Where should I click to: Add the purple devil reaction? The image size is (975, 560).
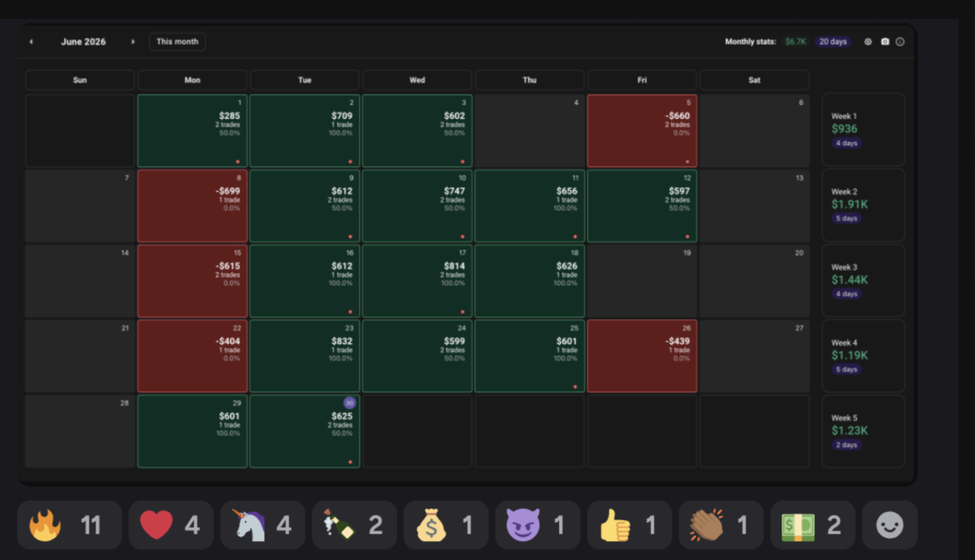coord(538,525)
